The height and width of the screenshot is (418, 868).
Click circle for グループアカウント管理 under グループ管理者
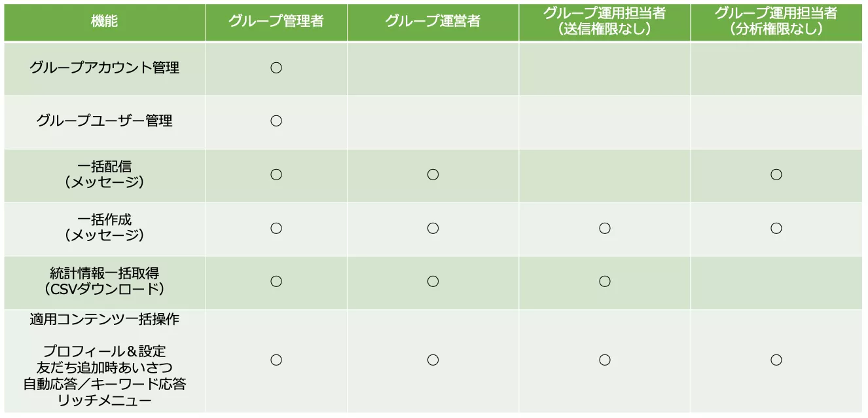pos(276,67)
